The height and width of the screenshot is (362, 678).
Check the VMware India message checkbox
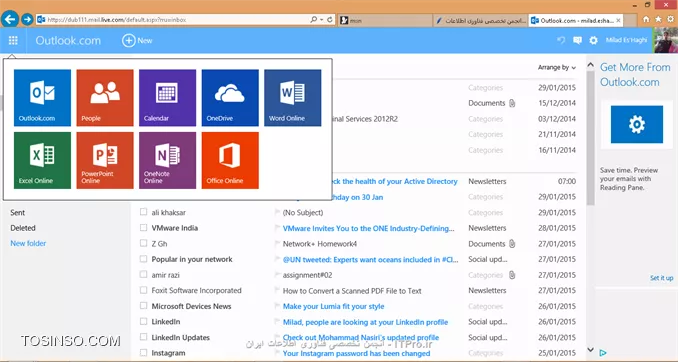(143, 227)
